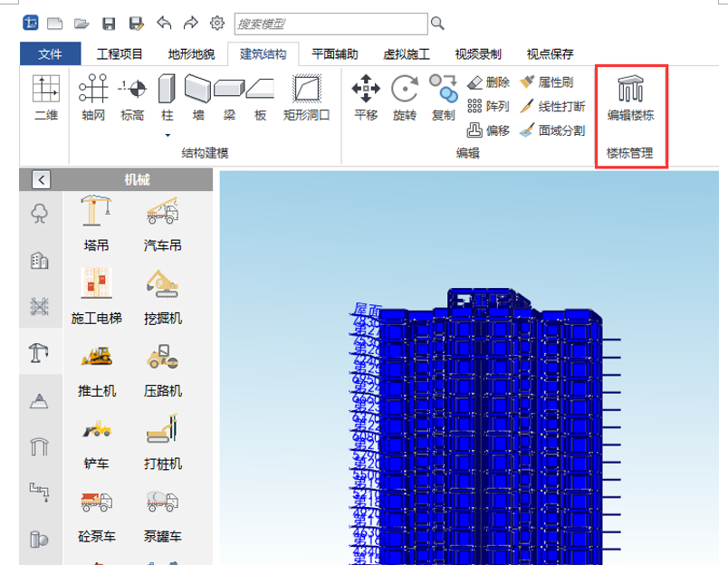
Task: Open the cone safety category in sidebar
Action: [x=40, y=400]
